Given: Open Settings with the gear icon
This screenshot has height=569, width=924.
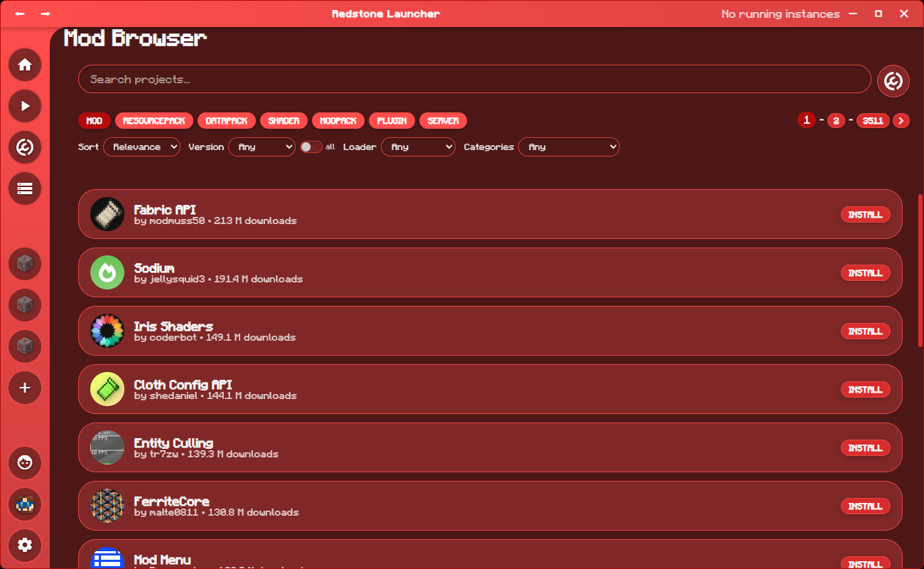Looking at the screenshot, I should click(25, 546).
